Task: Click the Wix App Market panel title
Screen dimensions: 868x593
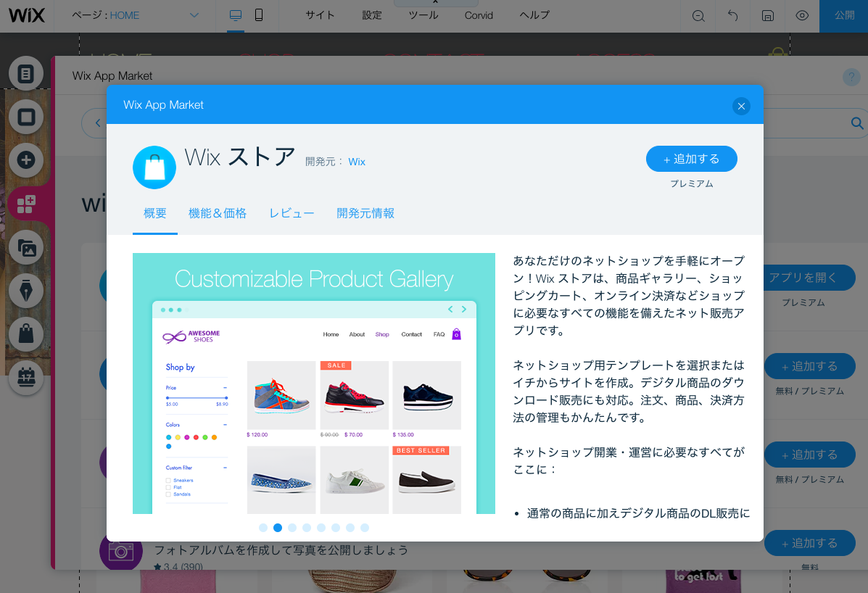Action: click(x=112, y=76)
